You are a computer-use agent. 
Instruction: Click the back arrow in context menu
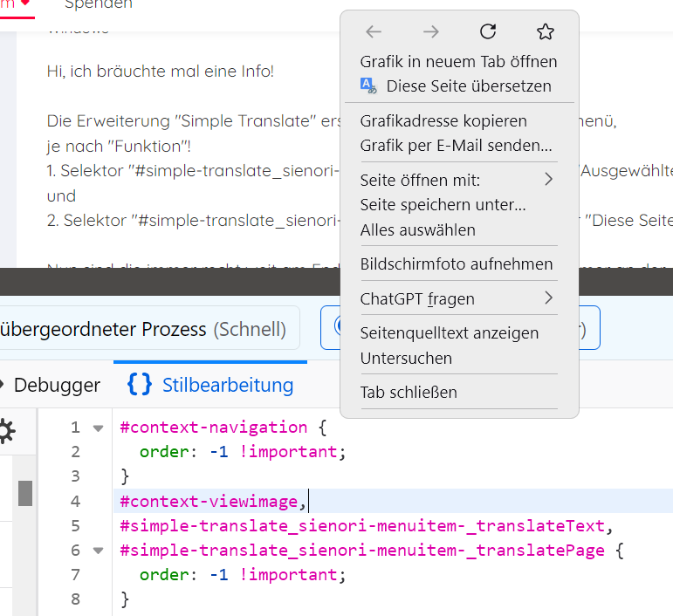[x=374, y=32]
